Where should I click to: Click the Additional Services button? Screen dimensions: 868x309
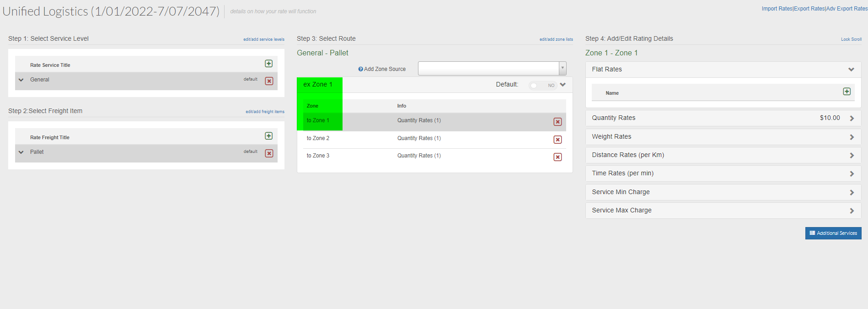click(x=833, y=233)
